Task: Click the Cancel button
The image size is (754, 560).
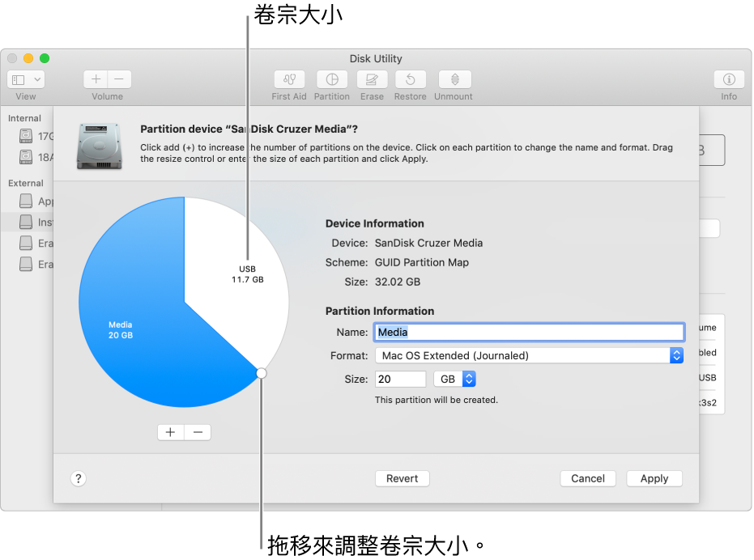Action: (588, 478)
